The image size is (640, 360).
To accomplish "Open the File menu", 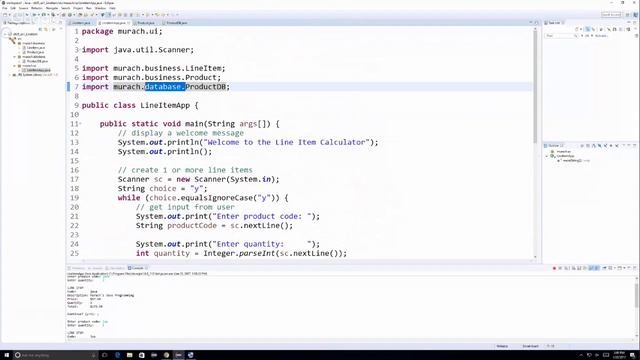I will [x=4, y=8].
